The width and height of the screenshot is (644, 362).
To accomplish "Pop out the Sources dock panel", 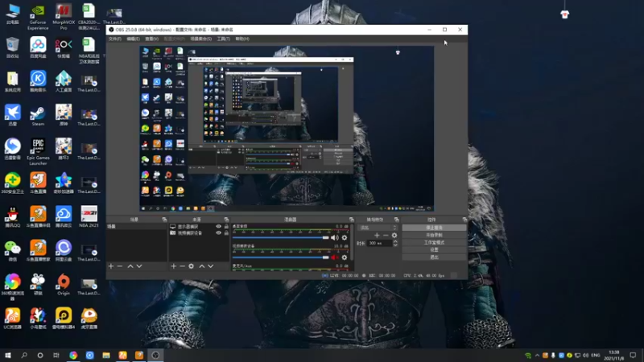I will (226, 220).
